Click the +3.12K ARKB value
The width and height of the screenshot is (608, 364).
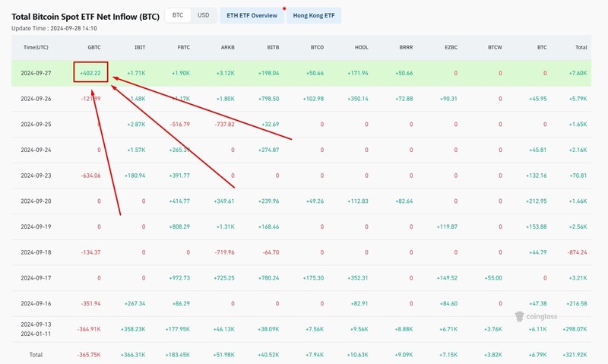click(x=225, y=73)
